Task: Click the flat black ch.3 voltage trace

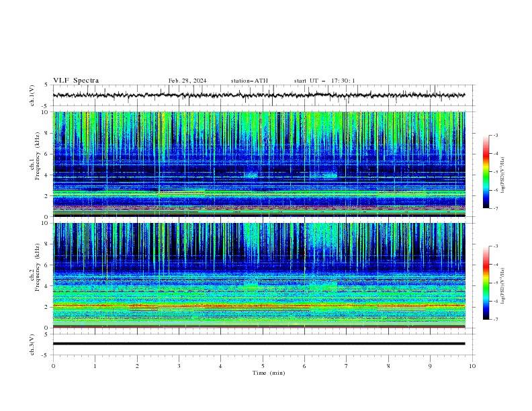Action: [x=259, y=344]
